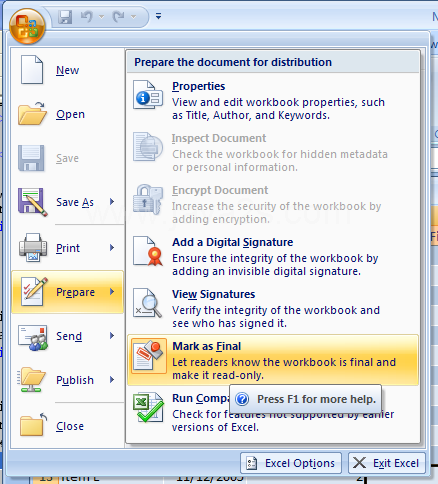Click the Save As disk-and-pencil icon
Image resolution: width=438 pixels, height=484 pixels.
[x=32, y=202]
